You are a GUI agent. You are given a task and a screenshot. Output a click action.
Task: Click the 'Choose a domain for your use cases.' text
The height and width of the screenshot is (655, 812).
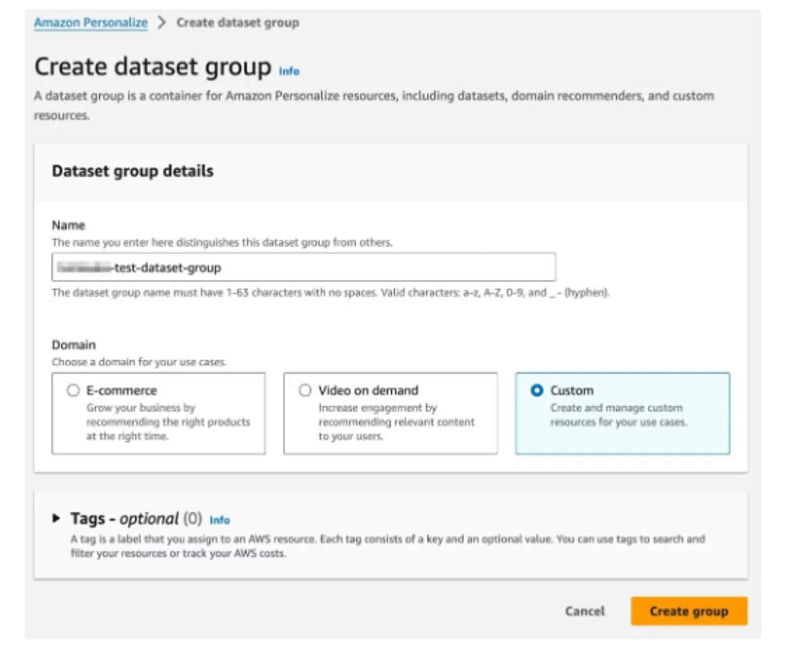coord(139,362)
